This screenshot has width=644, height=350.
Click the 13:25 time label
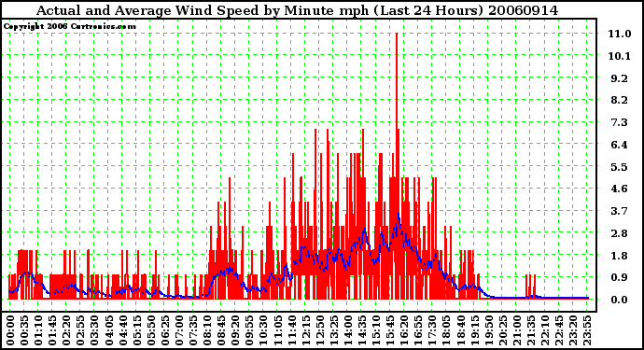click(x=334, y=330)
